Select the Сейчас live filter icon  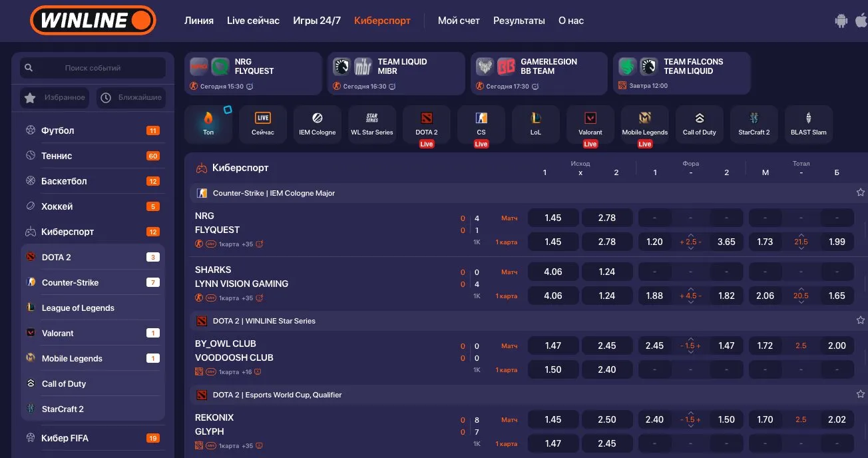point(263,124)
